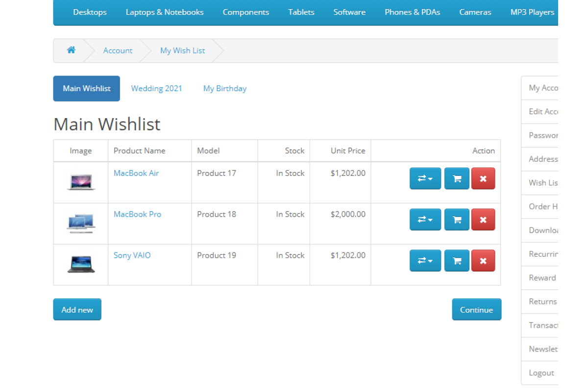Add MacBook Air to cart

click(457, 178)
